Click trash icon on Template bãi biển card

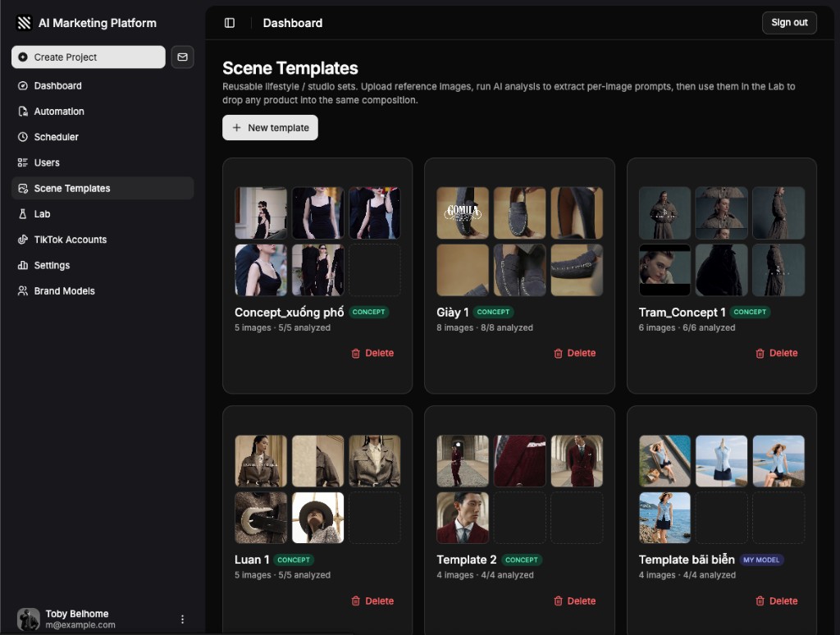760,601
